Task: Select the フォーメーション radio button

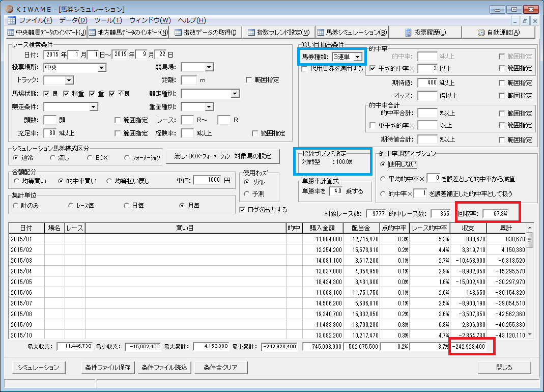Action: pos(127,158)
